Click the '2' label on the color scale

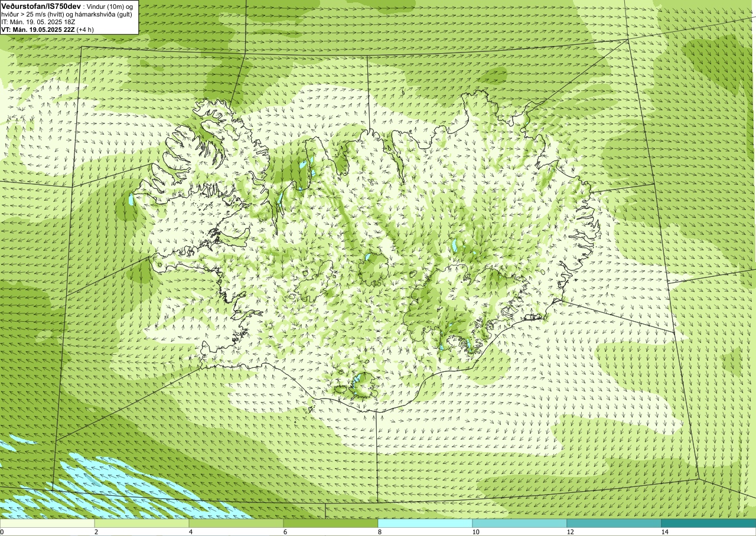96,532
